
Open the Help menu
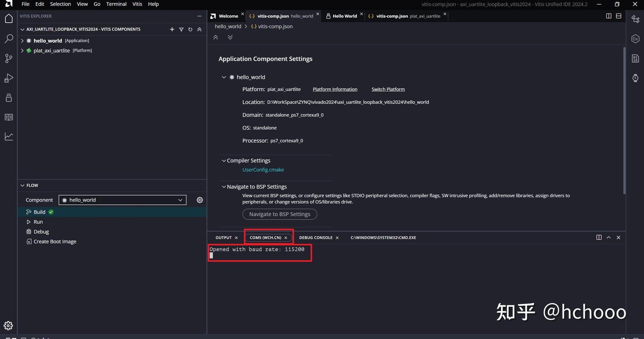tap(153, 4)
